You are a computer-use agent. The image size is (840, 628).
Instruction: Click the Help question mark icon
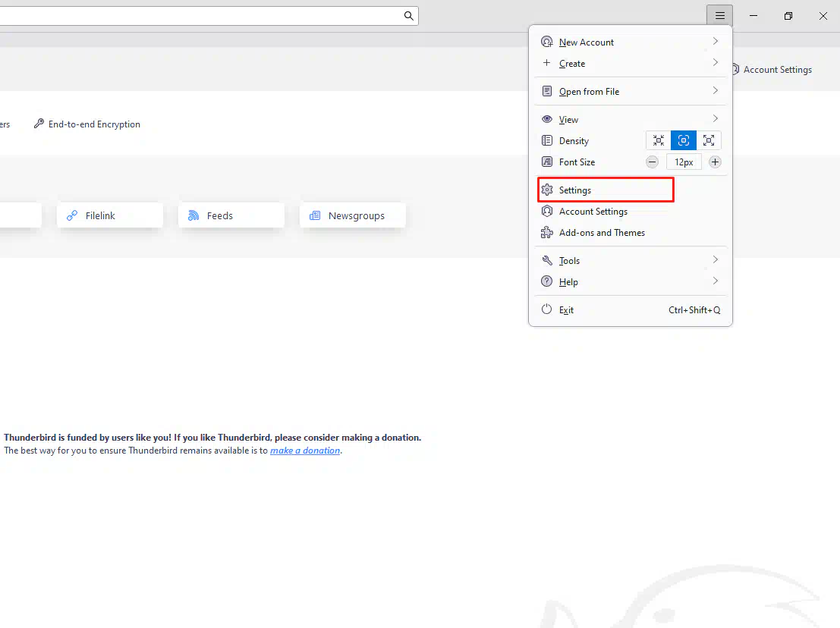click(x=546, y=281)
